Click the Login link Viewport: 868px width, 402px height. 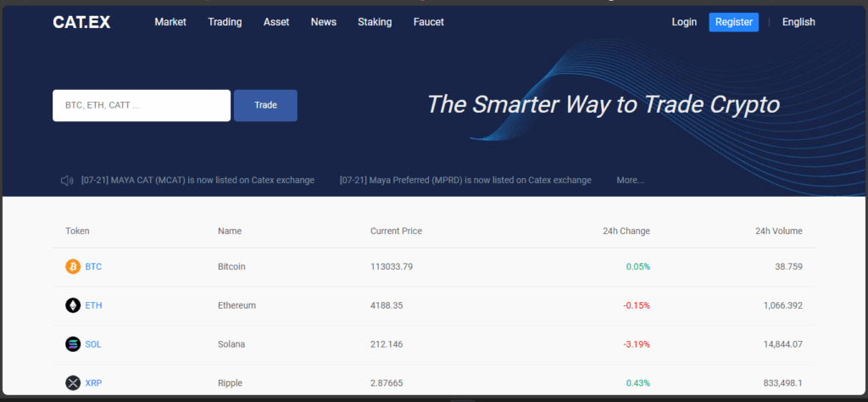(x=684, y=22)
